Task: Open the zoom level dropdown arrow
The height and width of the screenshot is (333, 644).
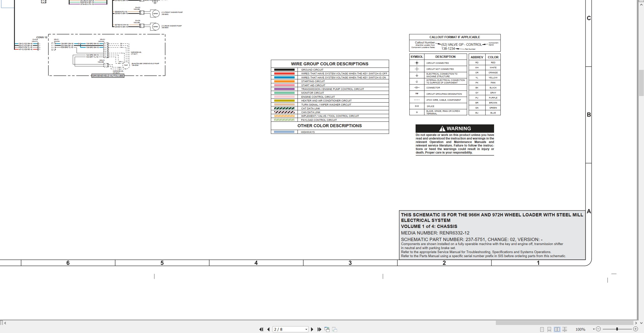Action: (594, 329)
